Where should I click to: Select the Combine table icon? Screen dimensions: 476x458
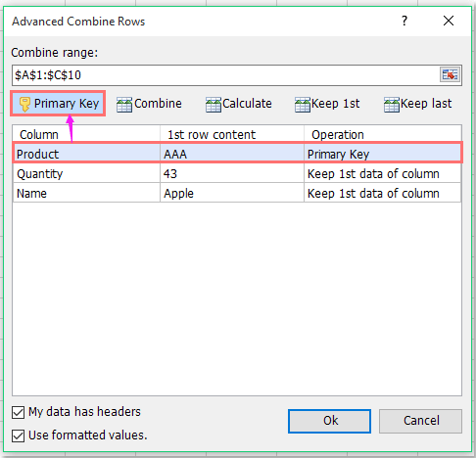[x=124, y=105]
